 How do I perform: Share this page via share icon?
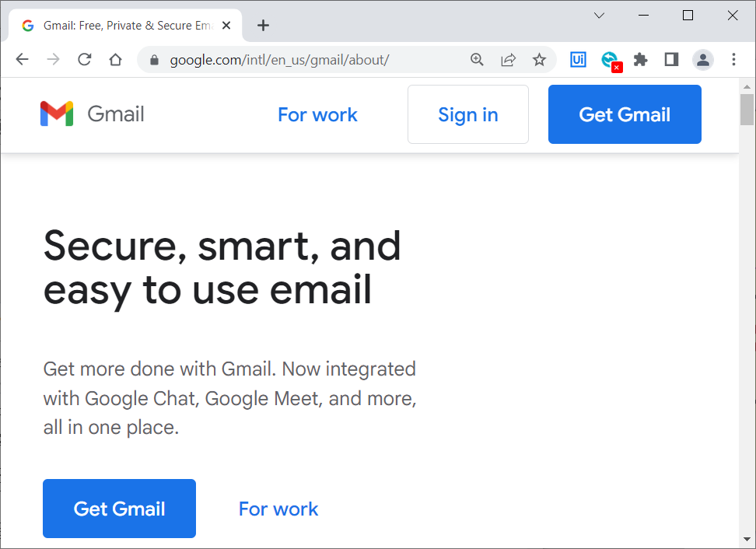pyautogui.click(x=508, y=59)
